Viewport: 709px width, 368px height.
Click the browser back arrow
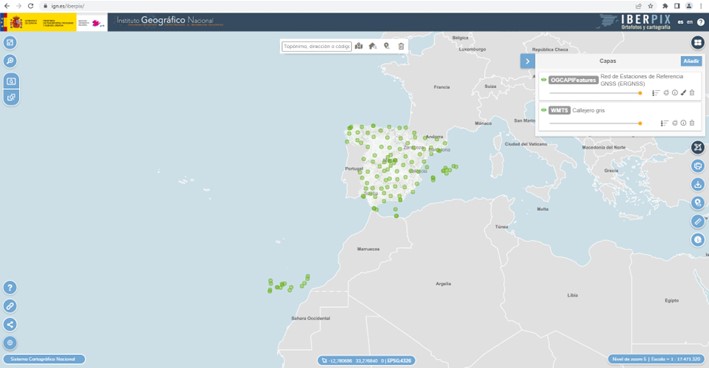pyautogui.click(x=7, y=6)
